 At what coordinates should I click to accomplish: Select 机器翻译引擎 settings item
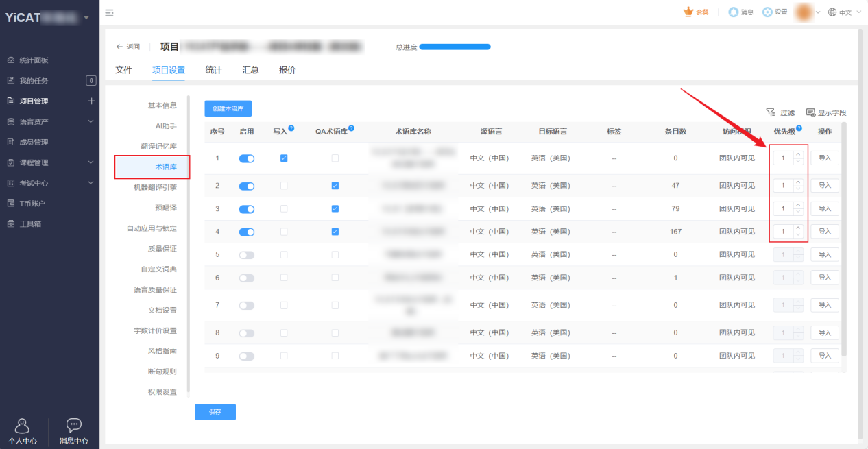coord(155,187)
